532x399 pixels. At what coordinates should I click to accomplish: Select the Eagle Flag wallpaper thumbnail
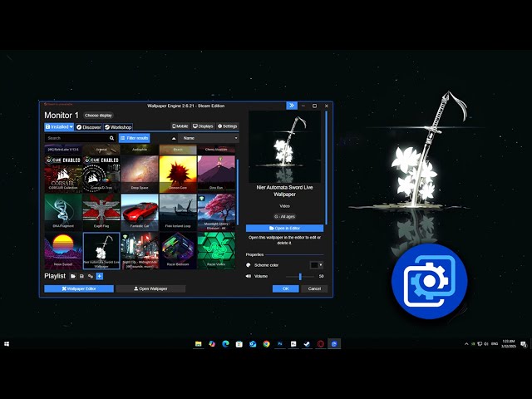[x=101, y=213]
